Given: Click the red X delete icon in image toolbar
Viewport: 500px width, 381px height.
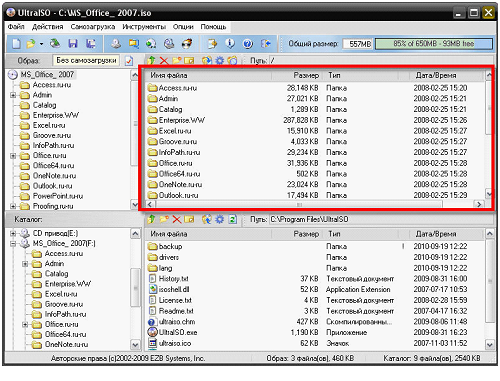Looking at the screenshot, I should (164, 60).
